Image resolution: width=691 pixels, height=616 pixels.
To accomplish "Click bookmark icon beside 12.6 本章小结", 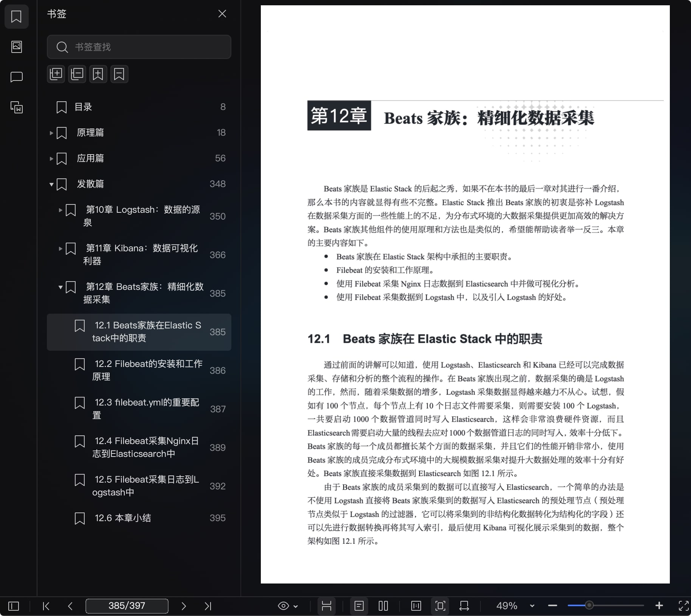I will pos(80,518).
